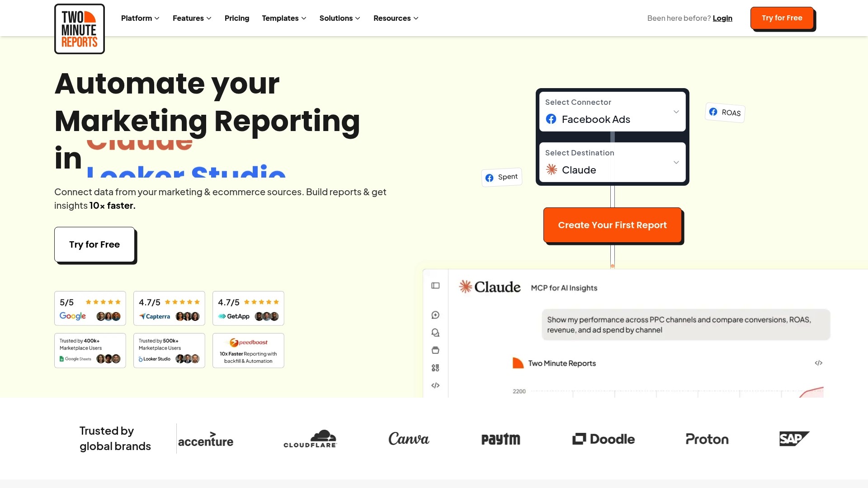Open the Capterra 4.7/5 rating card

[169, 308]
